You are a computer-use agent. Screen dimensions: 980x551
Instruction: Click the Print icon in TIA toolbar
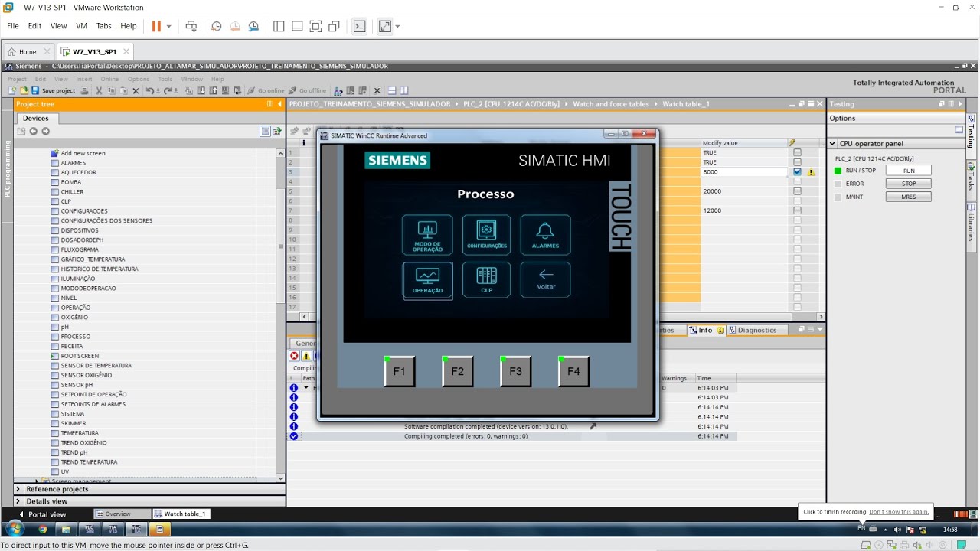point(84,90)
